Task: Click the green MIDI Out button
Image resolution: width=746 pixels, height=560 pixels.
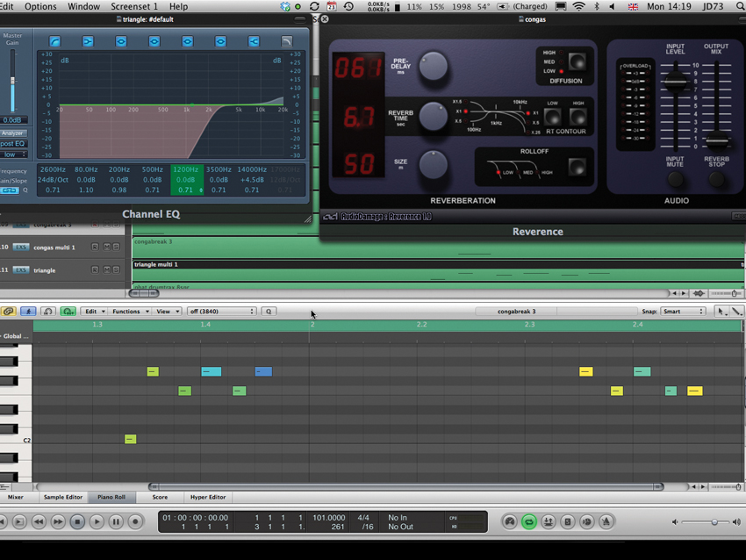Action: [68, 312]
